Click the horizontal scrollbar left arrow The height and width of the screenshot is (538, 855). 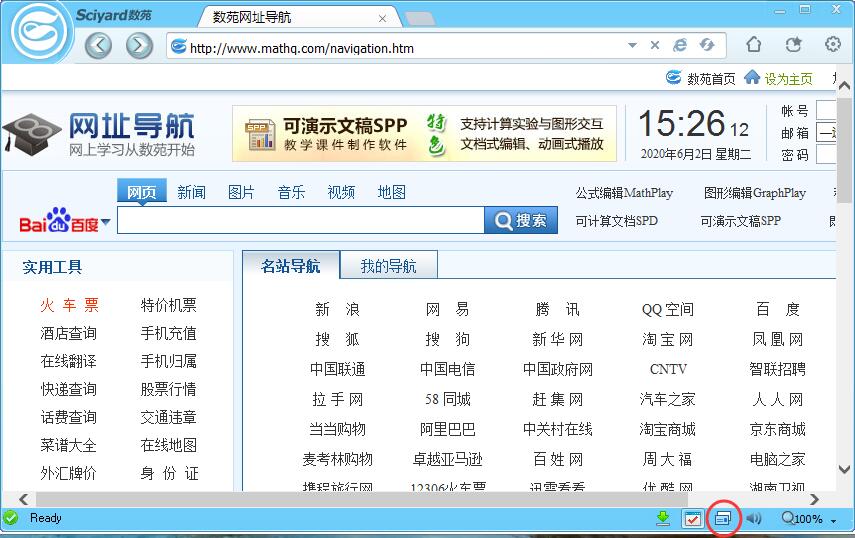coord(23,499)
